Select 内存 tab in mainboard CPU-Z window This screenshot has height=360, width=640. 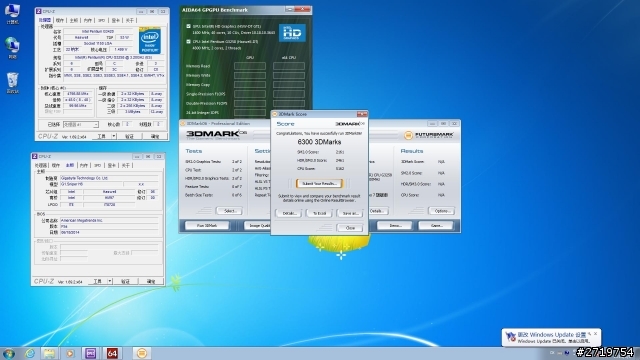[x=84, y=165]
